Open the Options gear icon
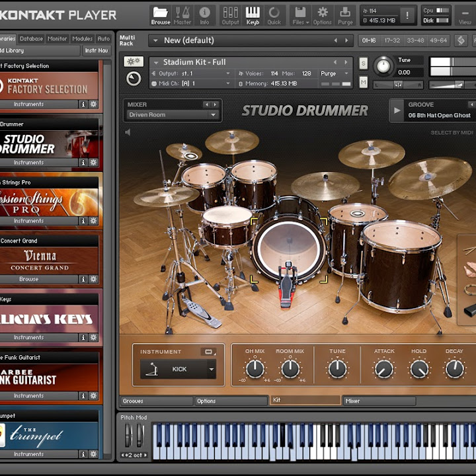Image resolution: width=476 pixels, height=476 pixels. coord(323,15)
